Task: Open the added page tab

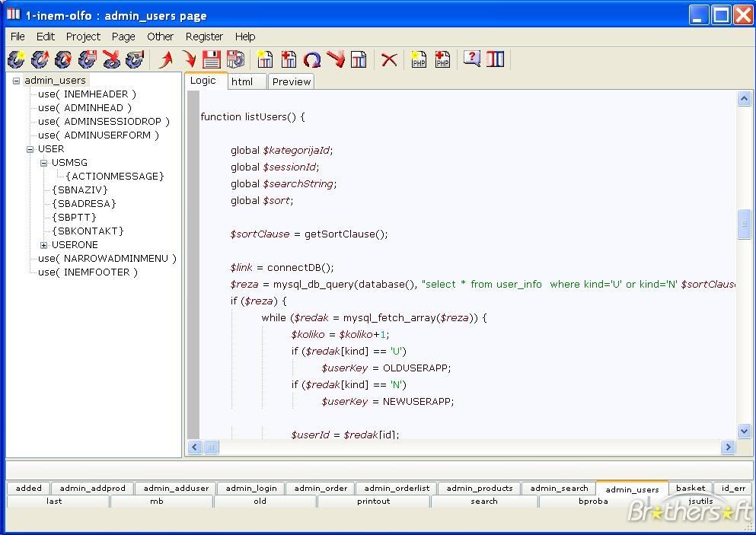Action: (x=28, y=489)
